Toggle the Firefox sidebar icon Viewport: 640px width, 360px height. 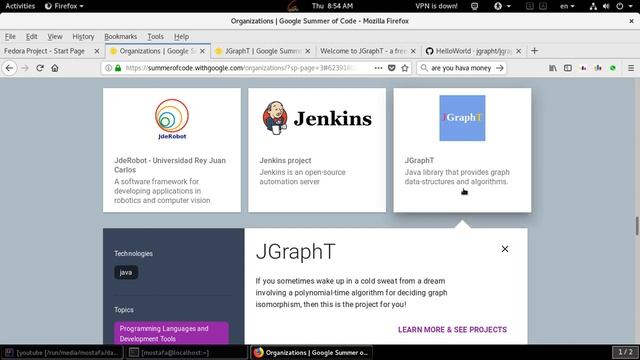pos(568,68)
